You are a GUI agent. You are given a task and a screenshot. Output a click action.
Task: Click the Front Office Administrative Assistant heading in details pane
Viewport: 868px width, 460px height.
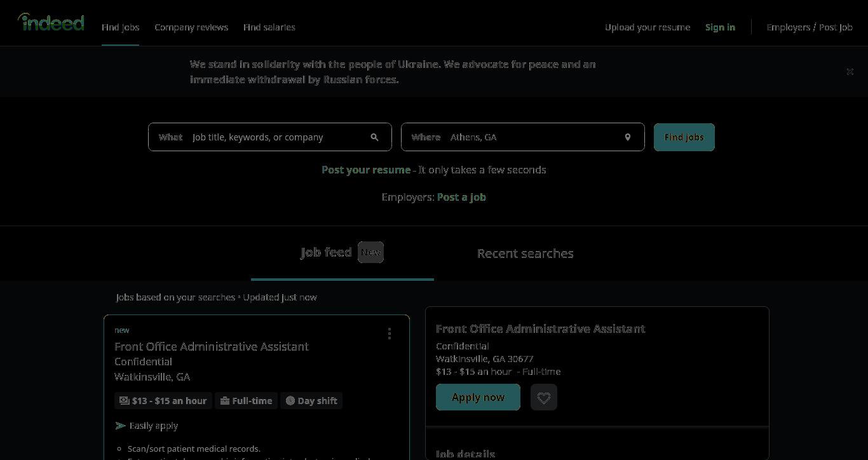tap(541, 328)
